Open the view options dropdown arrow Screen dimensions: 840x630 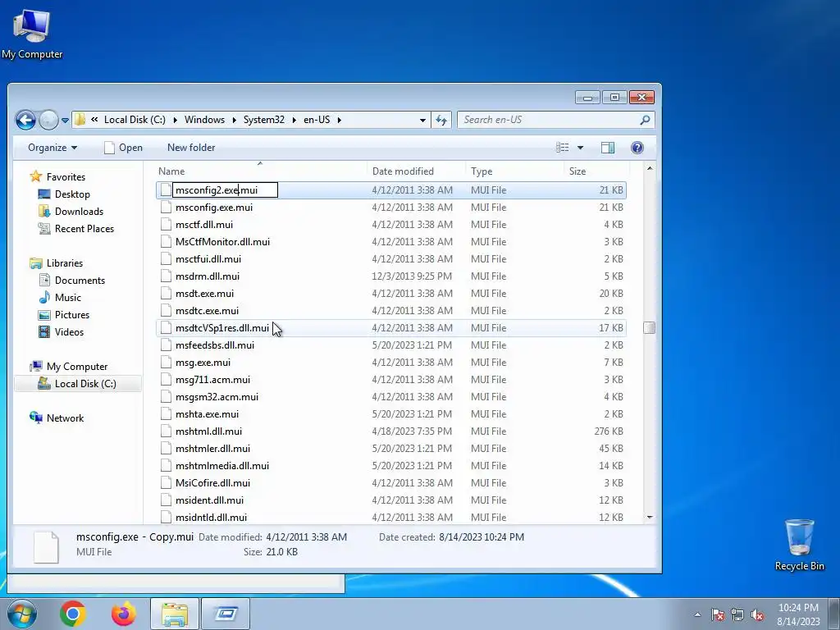580,148
